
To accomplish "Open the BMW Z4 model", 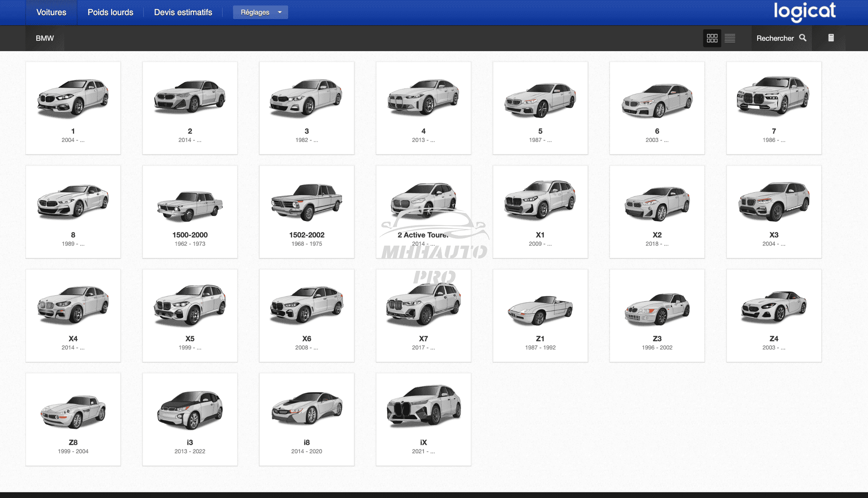I will [774, 315].
